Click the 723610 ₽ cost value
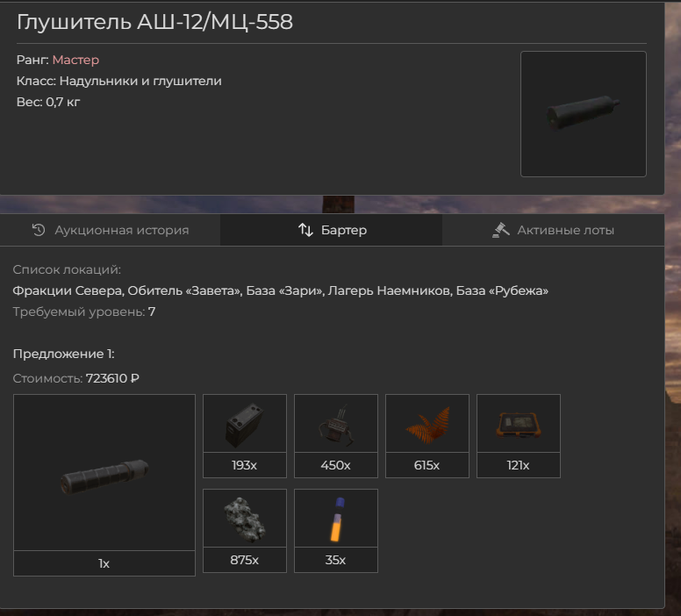The height and width of the screenshot is (616, 681). coord(112,378)
